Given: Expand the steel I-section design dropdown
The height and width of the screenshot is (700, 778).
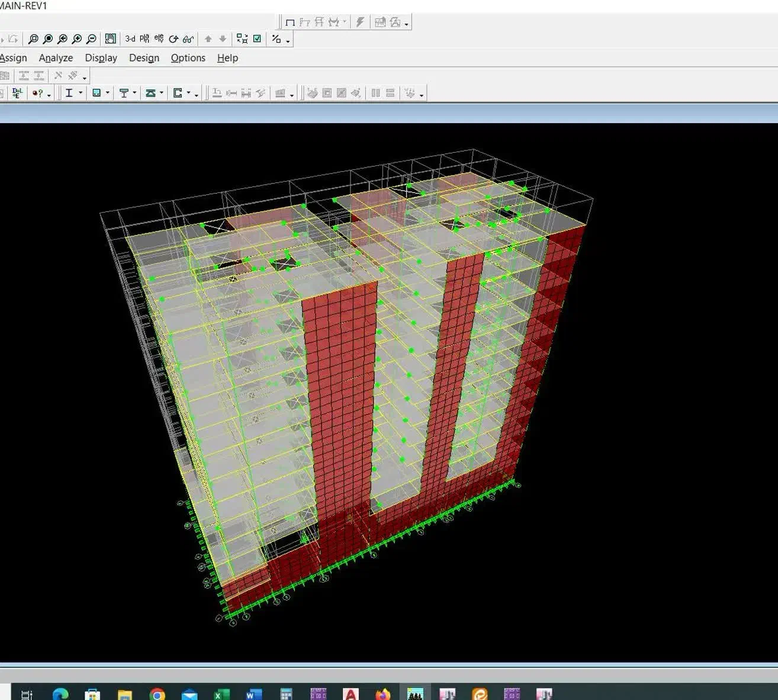Looking at the screenshot, I should point(81,93).
